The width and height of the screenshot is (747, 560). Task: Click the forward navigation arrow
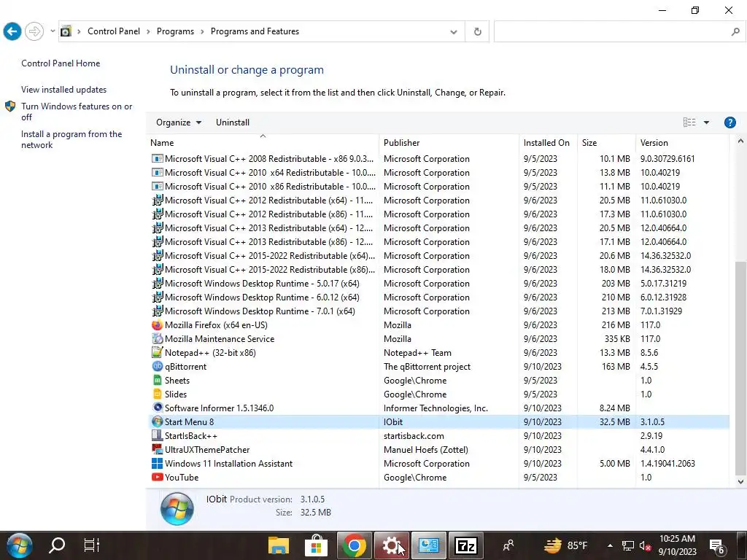(x=34, y=31)
